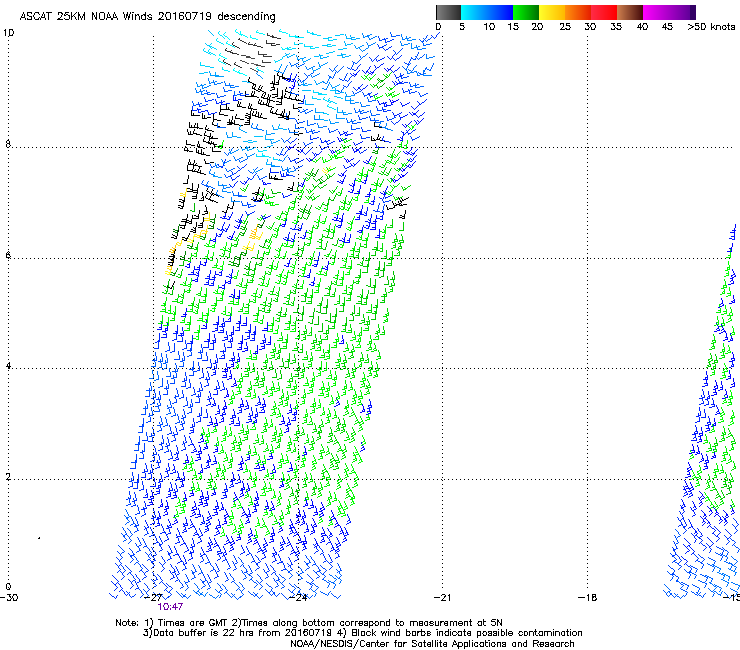Choose the yellow 20–25 knots legend swatch
Image resolution: width=740 pixels, height=650 pixels.
click(x=552, y=12)
